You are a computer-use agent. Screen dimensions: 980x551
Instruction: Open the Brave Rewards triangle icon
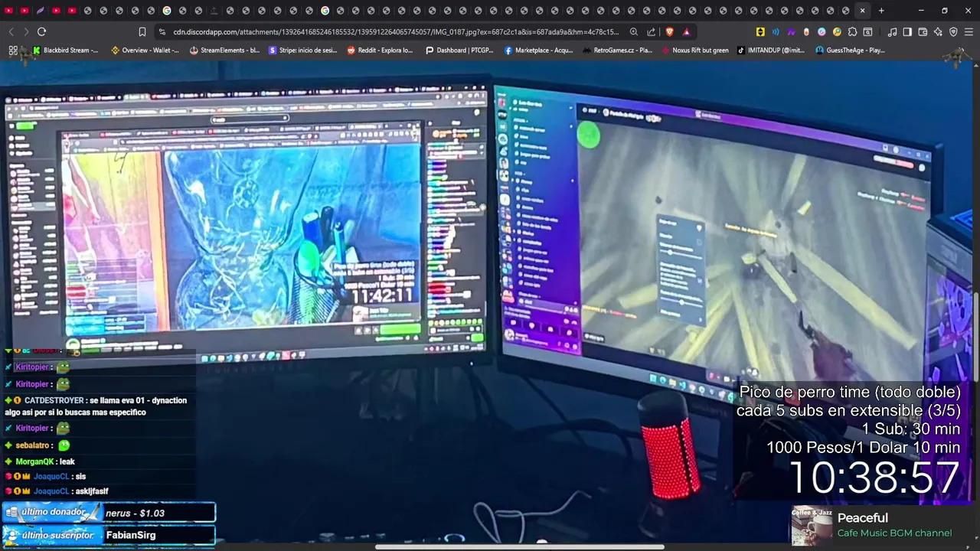point(686,32)
